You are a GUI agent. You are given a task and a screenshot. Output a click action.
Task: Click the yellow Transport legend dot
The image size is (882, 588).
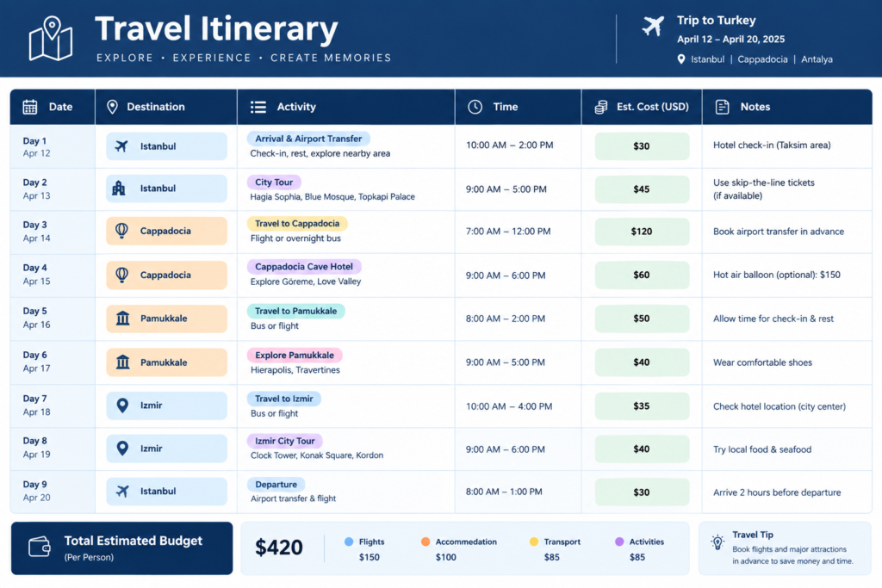tap(534, 542)
